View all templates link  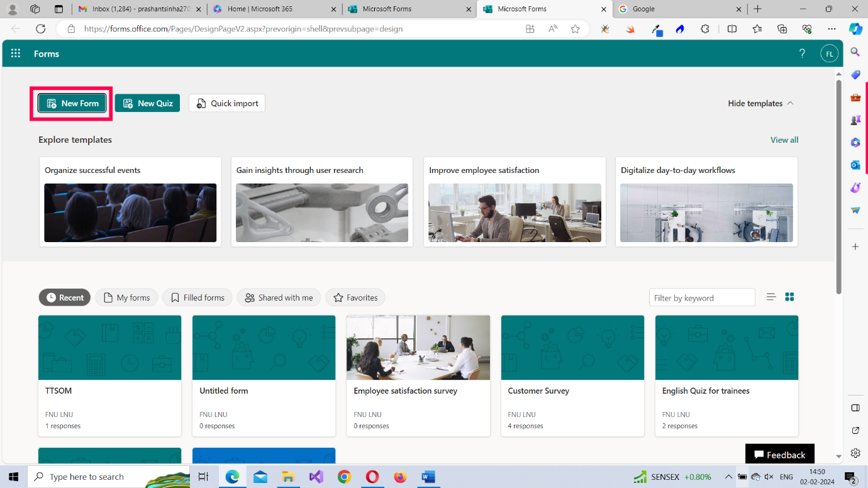click(x=784, y=140)
